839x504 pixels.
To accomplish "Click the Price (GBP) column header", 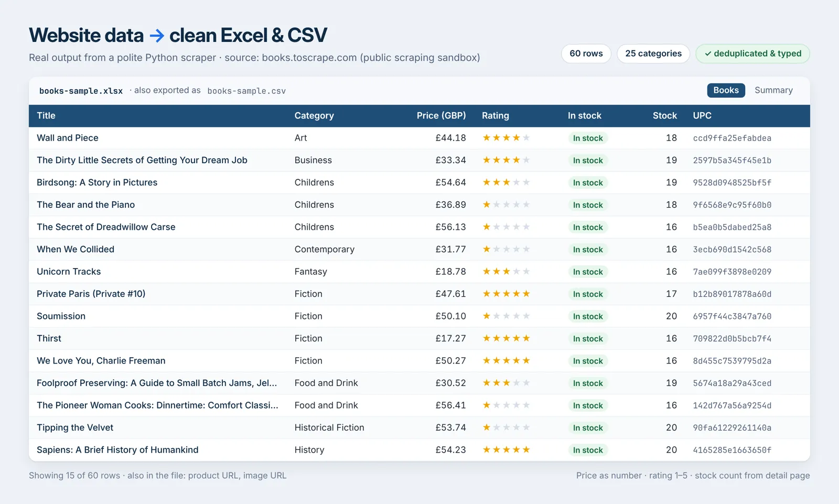I will 441,115.
